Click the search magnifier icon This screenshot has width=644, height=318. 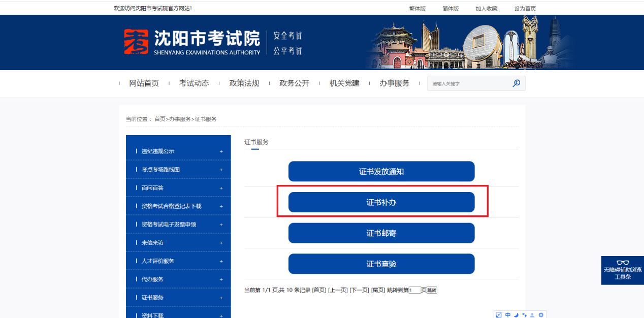tap(516, 83)
